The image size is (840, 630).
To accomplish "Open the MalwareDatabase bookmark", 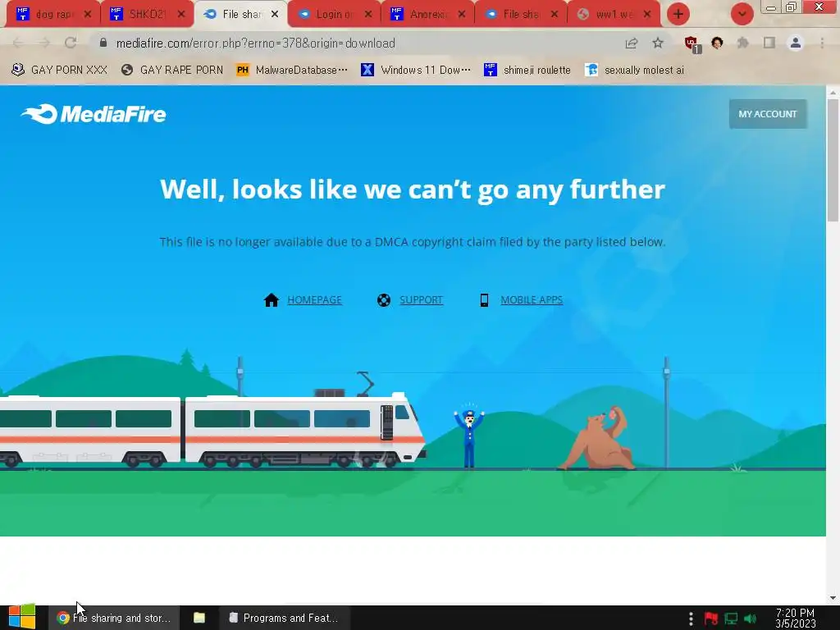I will 292,71.
